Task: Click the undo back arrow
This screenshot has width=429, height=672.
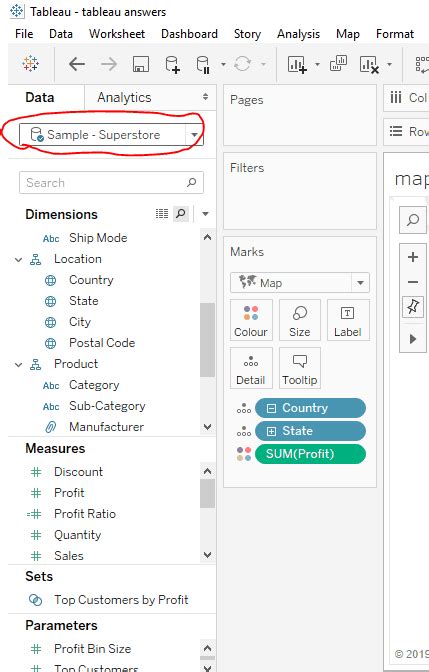Action: click(77, 64)
